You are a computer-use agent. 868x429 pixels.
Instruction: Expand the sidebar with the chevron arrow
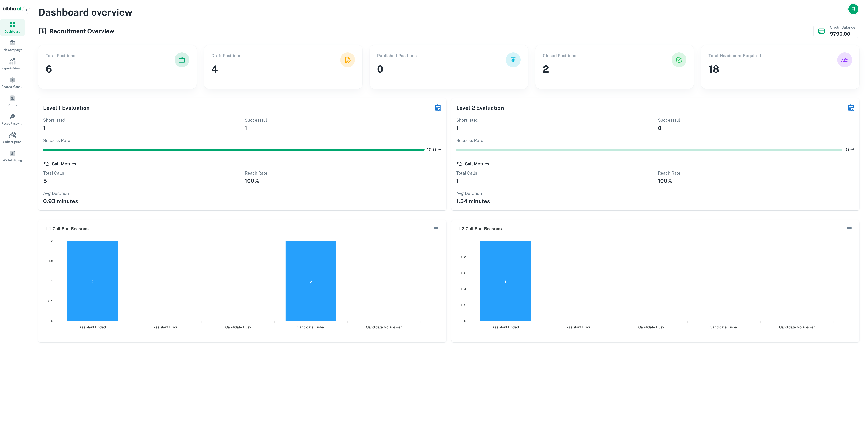coord(26,10)
